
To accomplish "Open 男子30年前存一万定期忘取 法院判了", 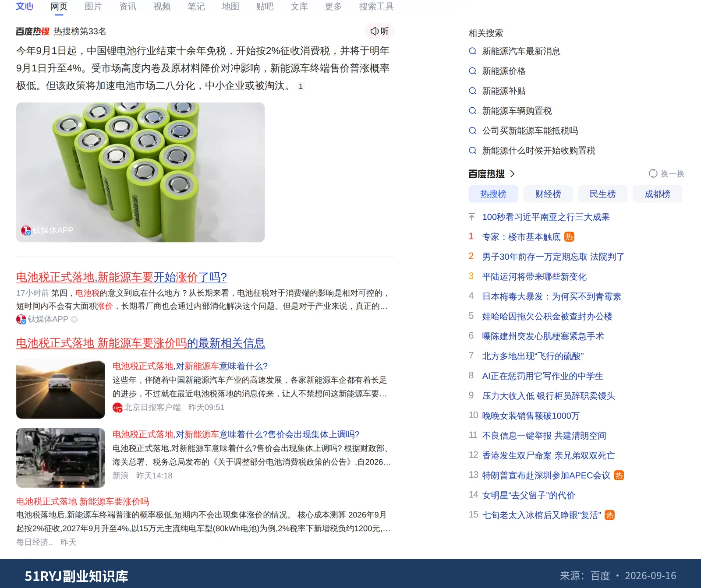I will pyautogui.click(x=553, y=257).
